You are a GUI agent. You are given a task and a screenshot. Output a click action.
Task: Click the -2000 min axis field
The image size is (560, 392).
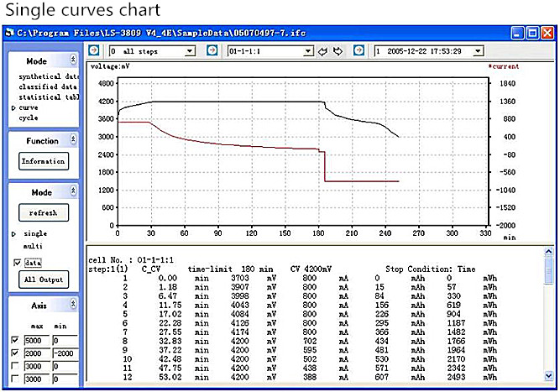[63, 354]
